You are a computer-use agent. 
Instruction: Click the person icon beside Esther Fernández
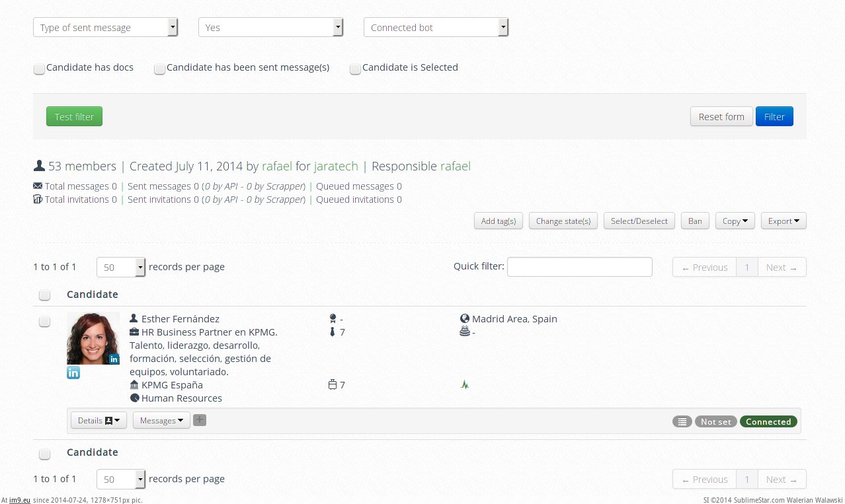[x=134, y=318]
